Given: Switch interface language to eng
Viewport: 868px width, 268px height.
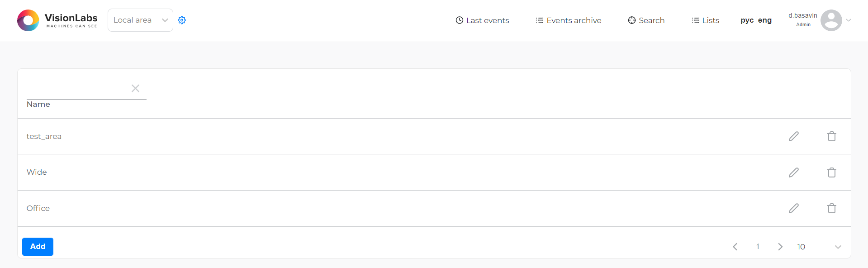Looking at the screenshot, I should click(x=765, y=20).
